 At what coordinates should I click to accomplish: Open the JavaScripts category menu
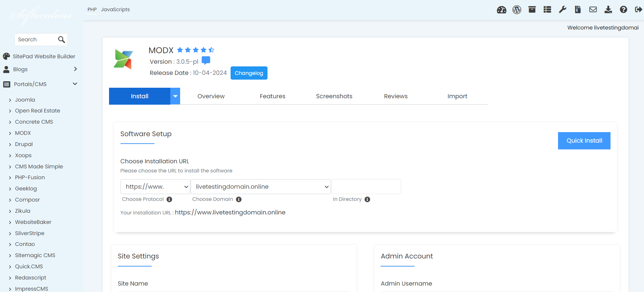tap(115, 9)
